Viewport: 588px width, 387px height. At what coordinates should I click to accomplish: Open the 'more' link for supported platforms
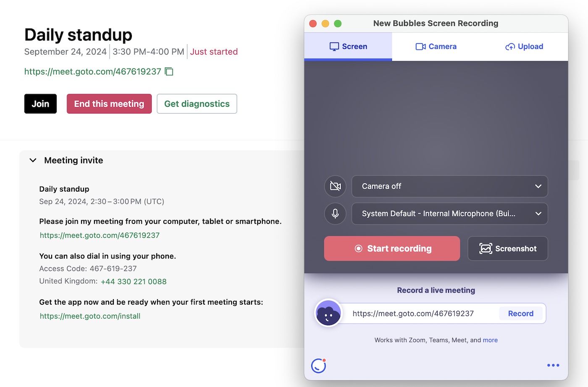pos(490,340)
